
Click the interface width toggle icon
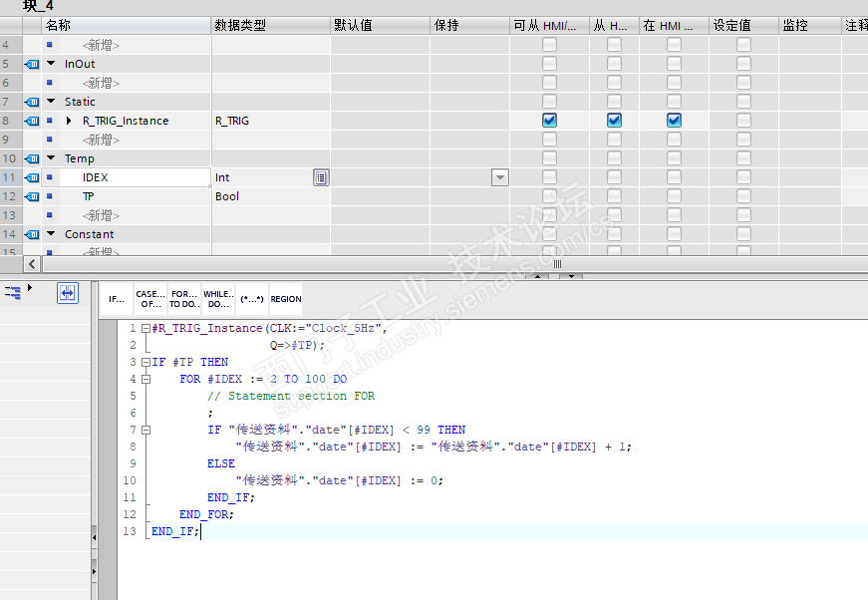[68, 293]
